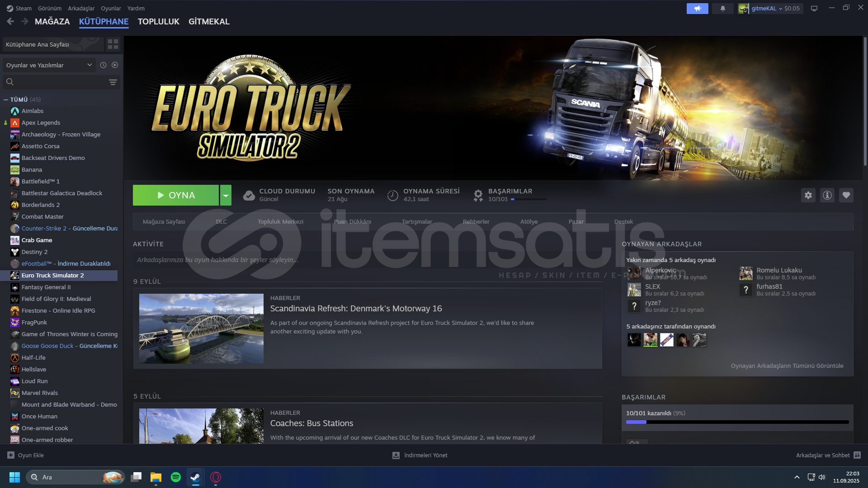The width and height of the screenshot is (868, 488).
Task: Show game info icon
Action: 827,195
